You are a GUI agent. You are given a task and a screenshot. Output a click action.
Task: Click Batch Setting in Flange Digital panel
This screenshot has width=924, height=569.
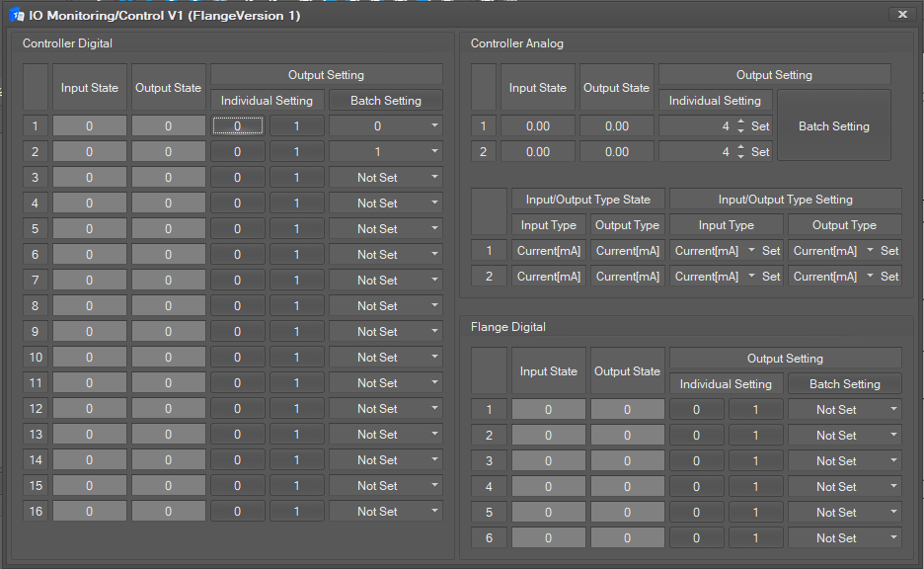[844, 384]
